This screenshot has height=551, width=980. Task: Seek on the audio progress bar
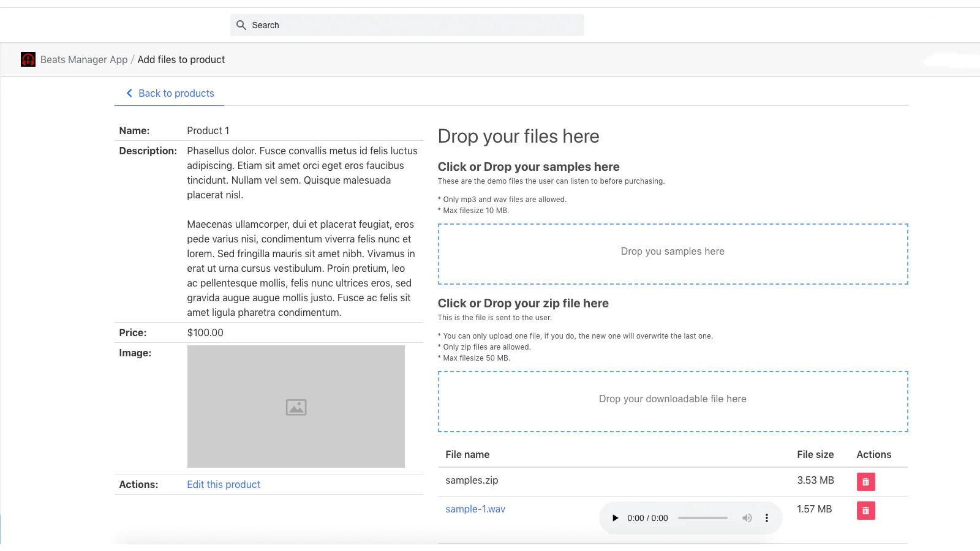(703, 518)
